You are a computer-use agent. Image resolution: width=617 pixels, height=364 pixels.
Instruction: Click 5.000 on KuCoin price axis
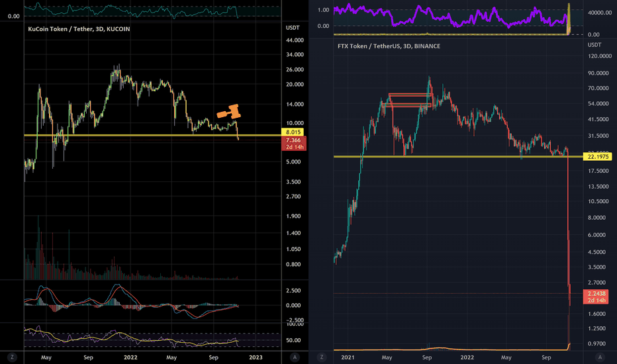pyautogui.click(x=293, y=161)
